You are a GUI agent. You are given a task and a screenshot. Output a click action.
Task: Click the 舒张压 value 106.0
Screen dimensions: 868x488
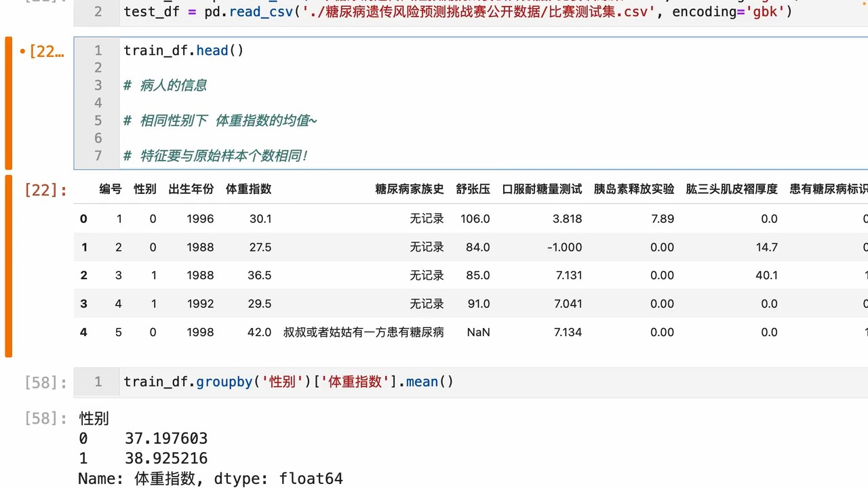tap(475, 219)
